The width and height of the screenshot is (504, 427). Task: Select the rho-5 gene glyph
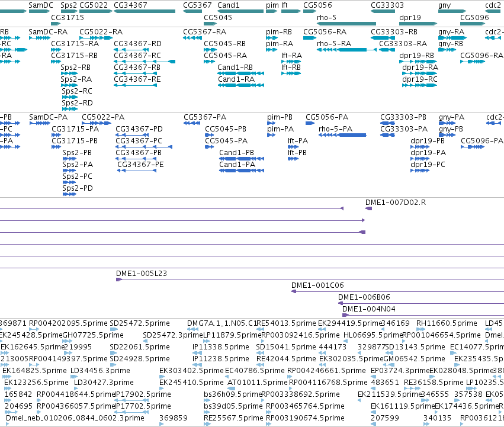coord(346,24)
